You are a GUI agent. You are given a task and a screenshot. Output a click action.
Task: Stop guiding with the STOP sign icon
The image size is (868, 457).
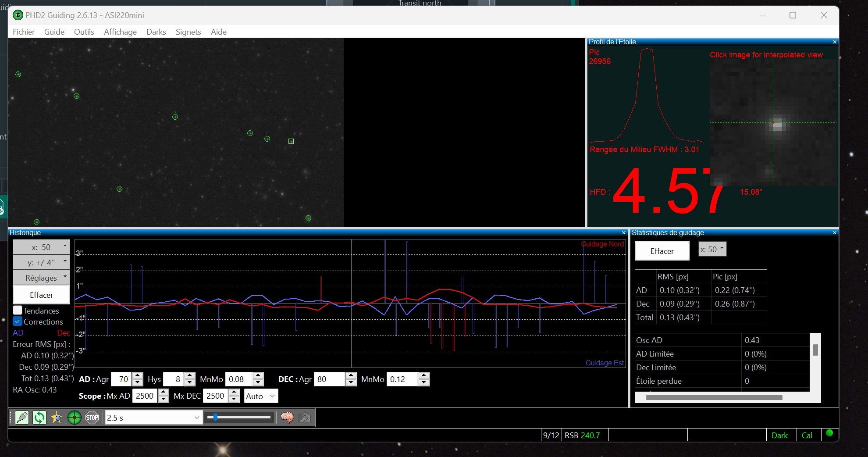92,418
